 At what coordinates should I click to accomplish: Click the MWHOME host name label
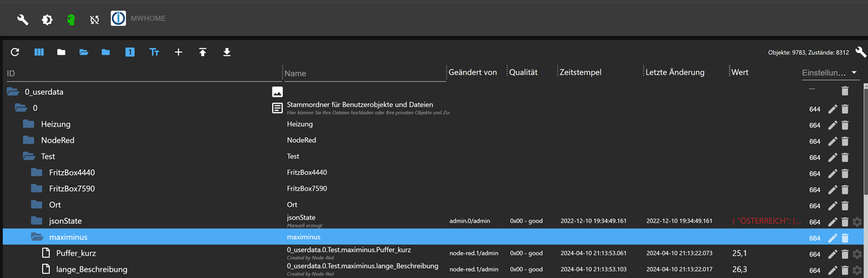148,18
